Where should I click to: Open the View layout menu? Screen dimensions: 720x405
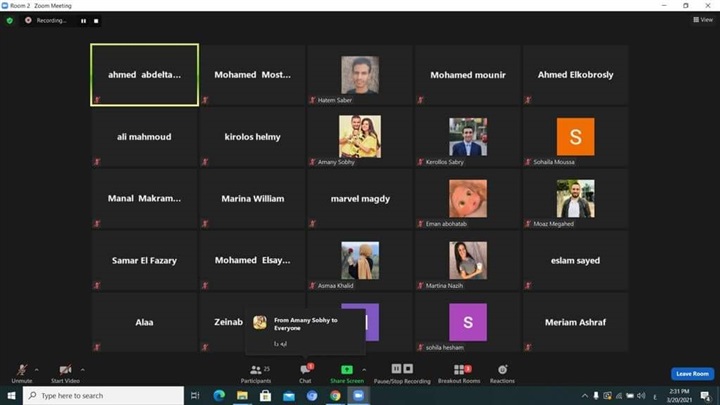[703, 20]
